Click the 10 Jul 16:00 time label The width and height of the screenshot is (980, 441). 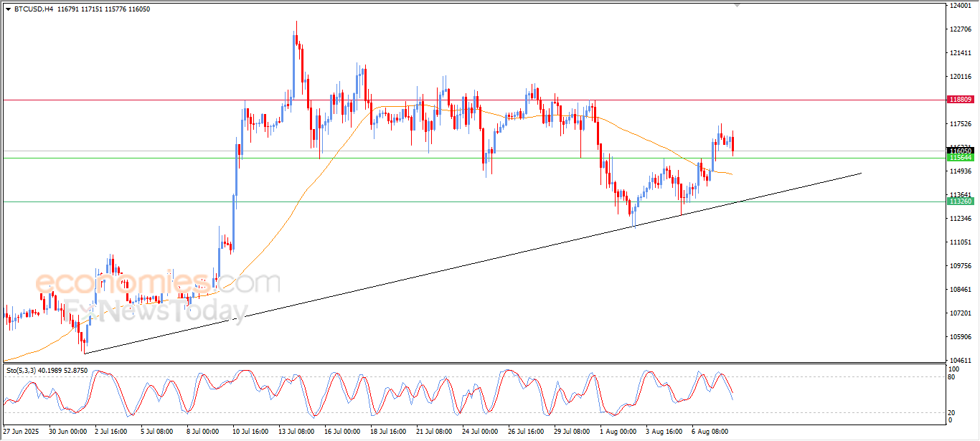coord(250,432)
